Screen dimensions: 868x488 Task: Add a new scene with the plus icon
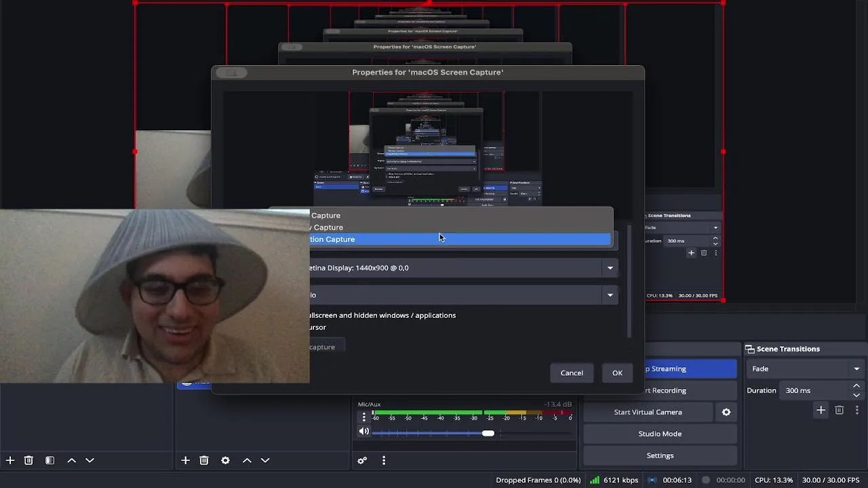(10, 460)
